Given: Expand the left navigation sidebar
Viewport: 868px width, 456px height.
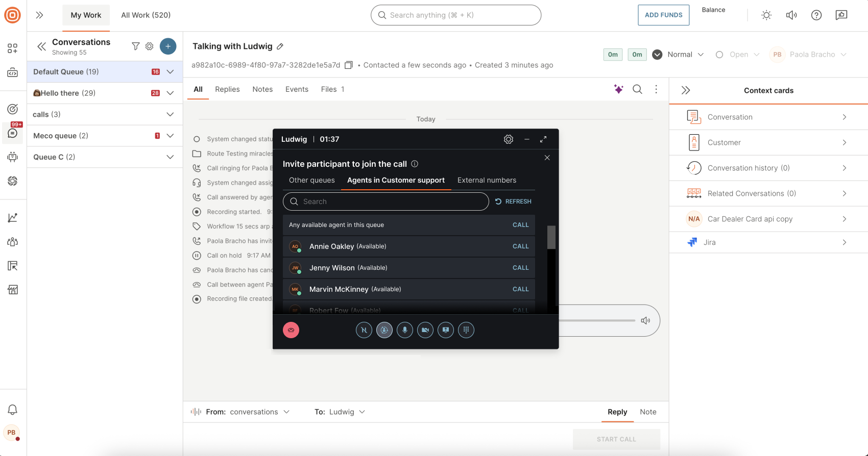Looking at the screenshot, I should (39, 15).
